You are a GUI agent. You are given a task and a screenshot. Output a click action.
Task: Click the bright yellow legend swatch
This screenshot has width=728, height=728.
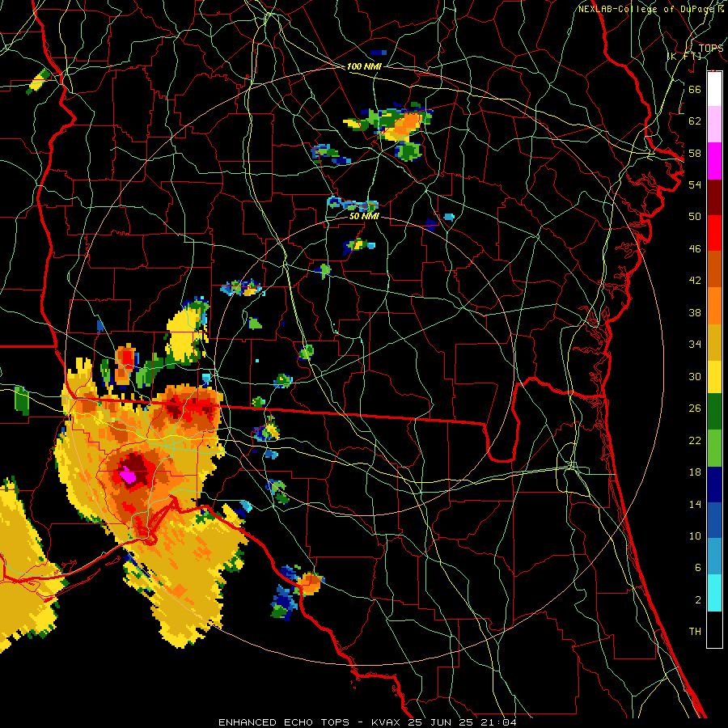(x=714, y=376)
